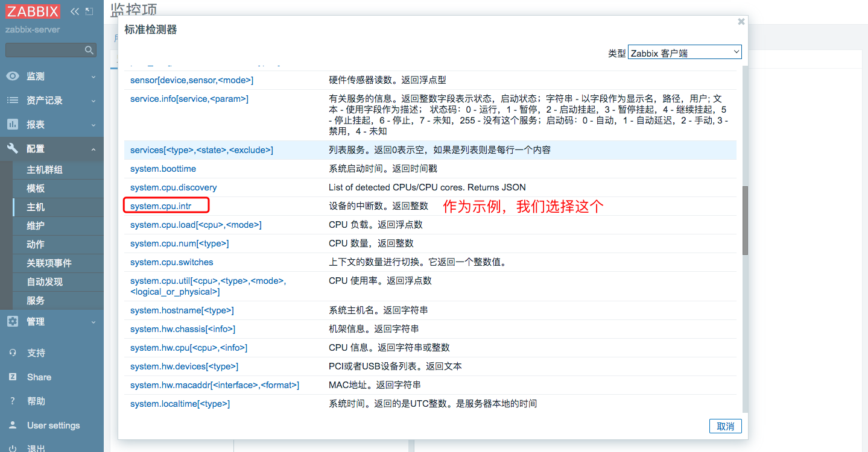Select sensor[device,sensor,<mode>] key
The height and width of the screenshot is (452, 868).
(x=192, y=80)
